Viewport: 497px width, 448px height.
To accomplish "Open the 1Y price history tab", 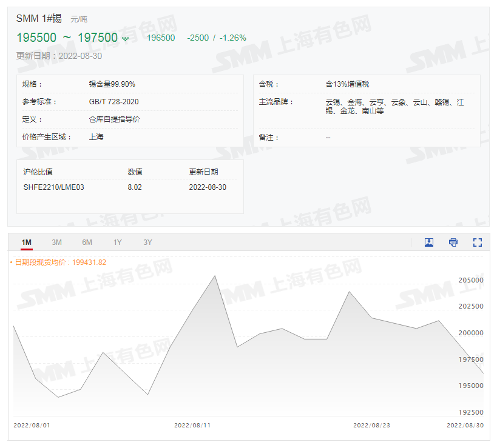I will click(117, 242).
